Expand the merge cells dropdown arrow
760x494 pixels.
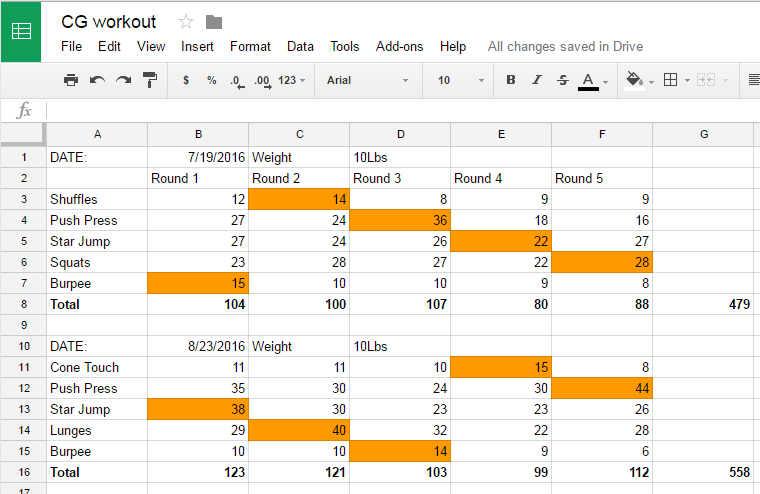725,80
